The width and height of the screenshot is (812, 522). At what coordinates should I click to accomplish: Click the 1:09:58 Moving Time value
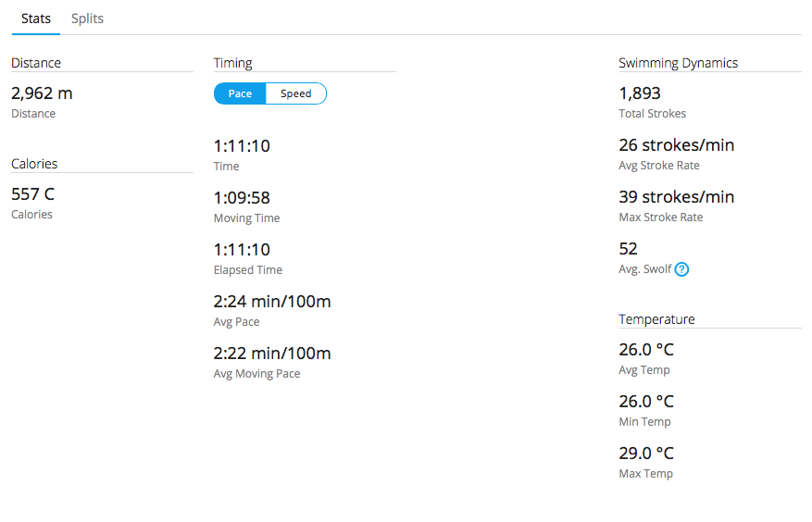coord(242,198)
